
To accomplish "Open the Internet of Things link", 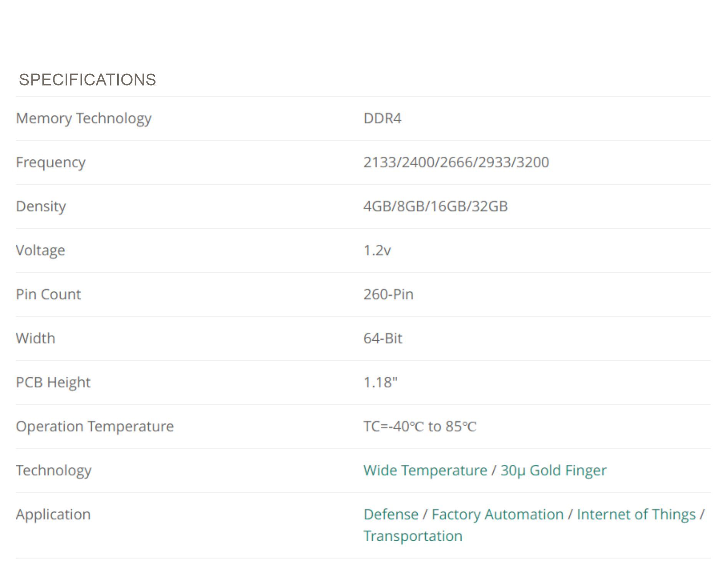I will [x=636, y=515].
